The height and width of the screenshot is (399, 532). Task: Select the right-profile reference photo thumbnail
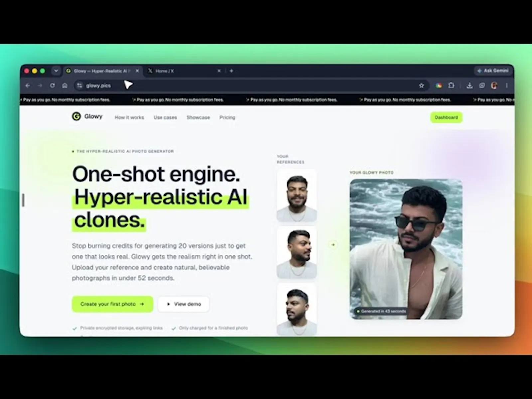[297, 252]
